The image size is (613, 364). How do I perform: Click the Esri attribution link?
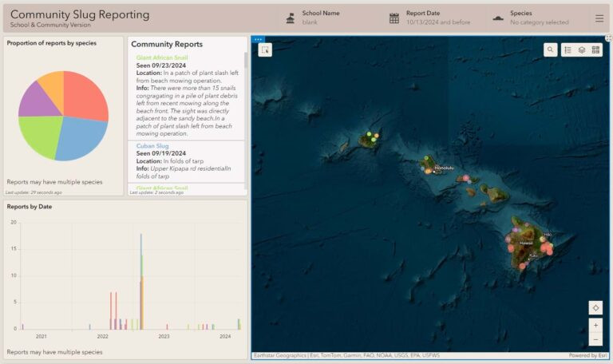[587, 355]
